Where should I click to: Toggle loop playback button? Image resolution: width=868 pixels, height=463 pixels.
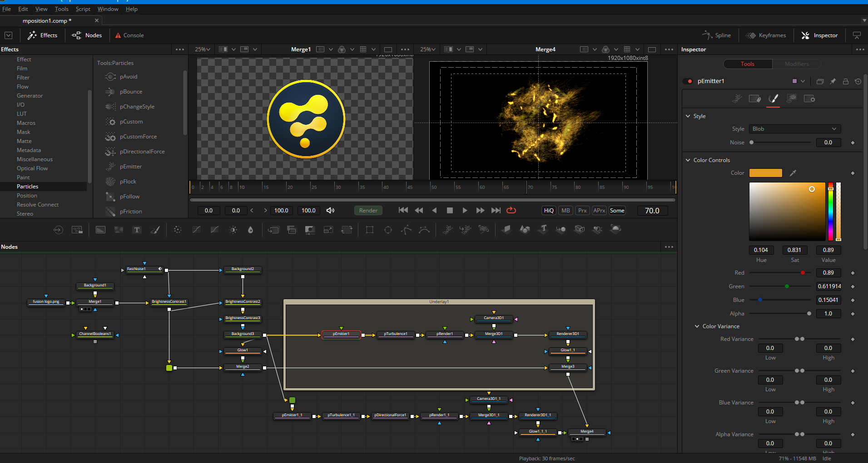pos(511,210)
